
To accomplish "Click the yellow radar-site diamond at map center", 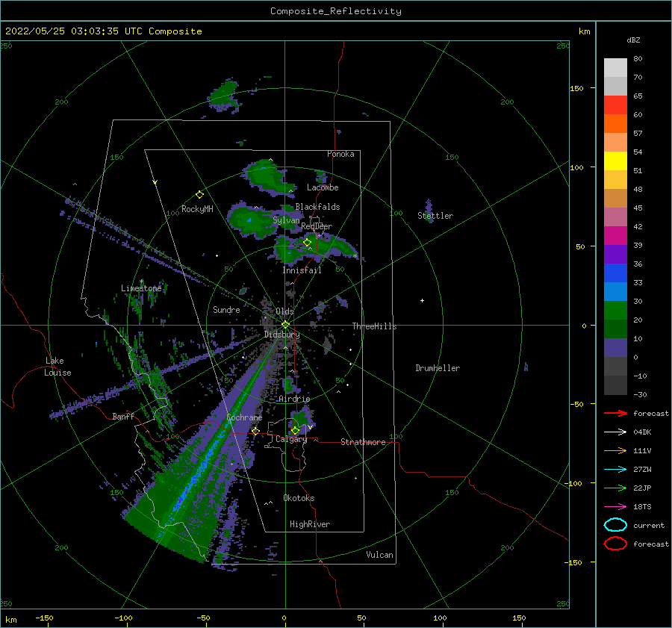I will (285, 325).
